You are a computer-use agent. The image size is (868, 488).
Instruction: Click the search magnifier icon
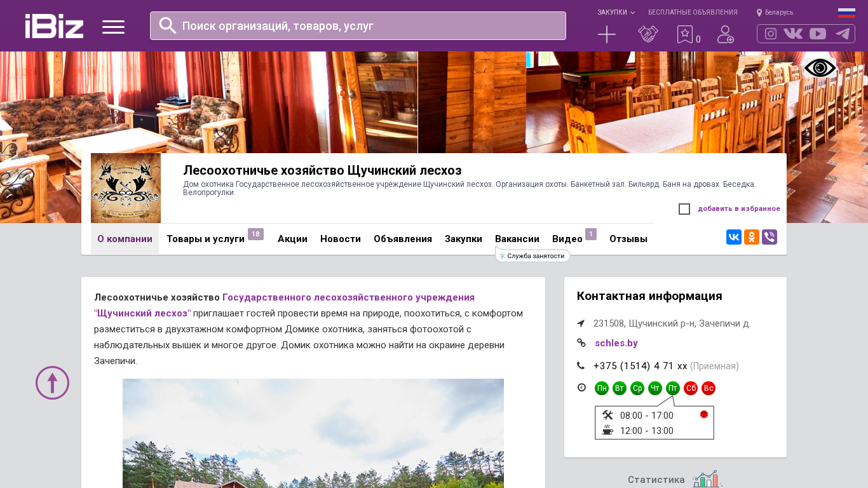pyautogui.click(x=168, y=25)
